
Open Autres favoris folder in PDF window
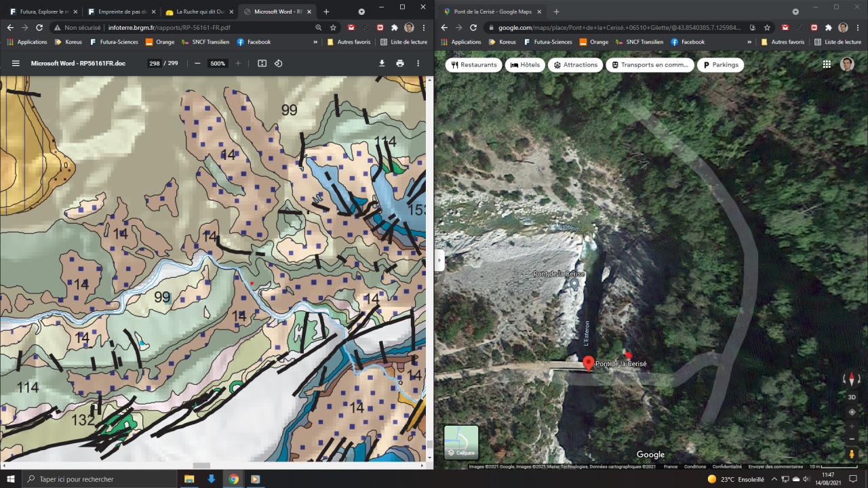point(350,42)
